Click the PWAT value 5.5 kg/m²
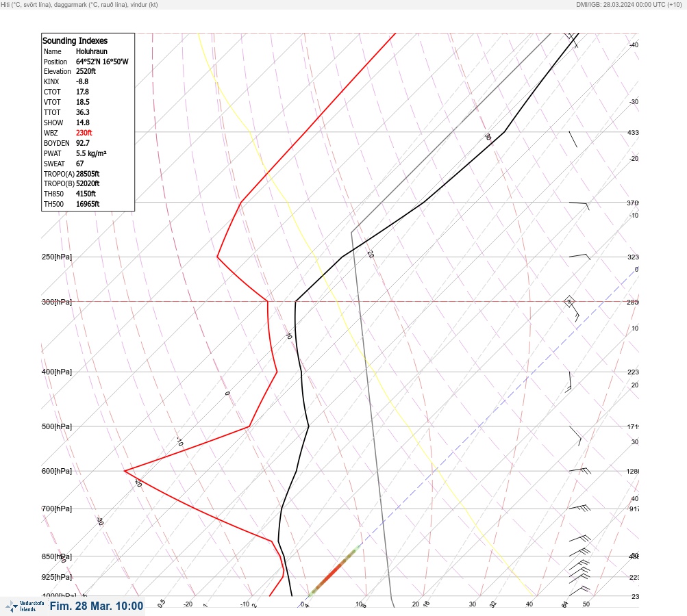Viewport: 687px width, 616px height. (91, 153)
